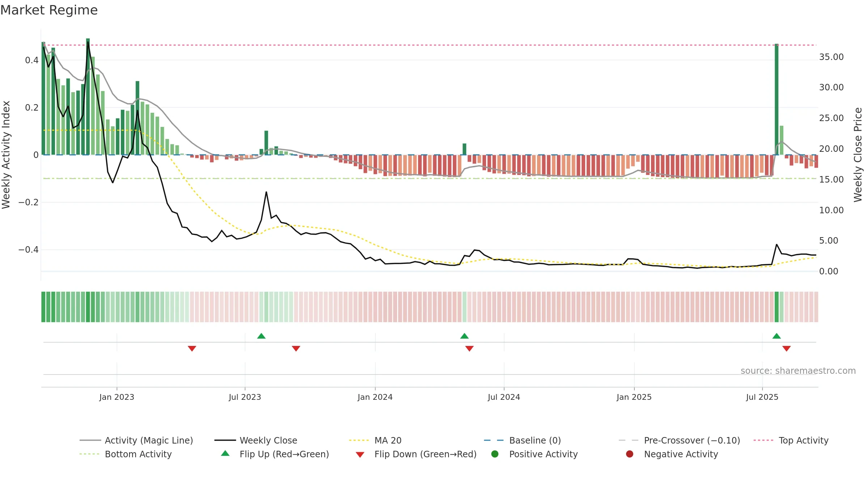The image size is (868, 488).
Task: Click the Jul 2025 axis label
Action: [762, 397]
